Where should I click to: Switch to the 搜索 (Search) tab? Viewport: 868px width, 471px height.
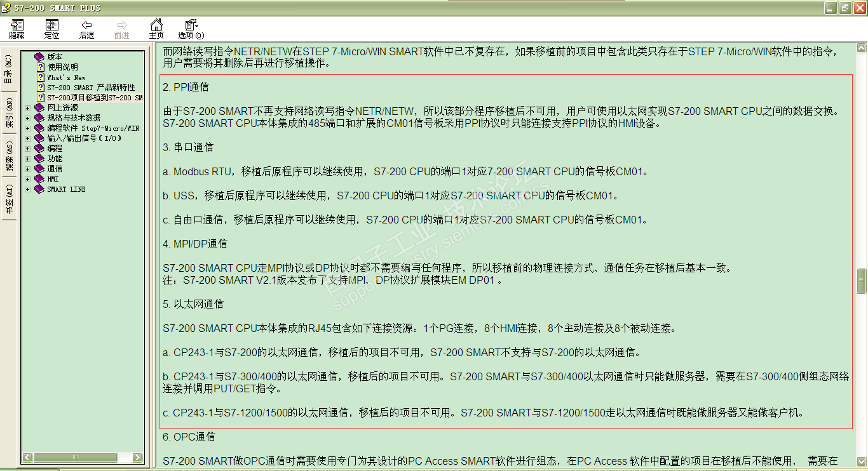pyautogui.click(x=9, y=156)
